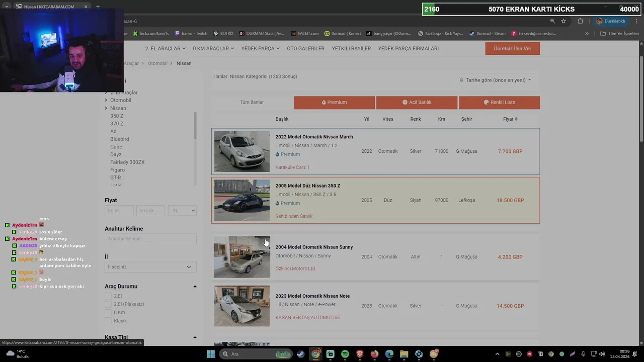Expand the YEDEK PARÇA menu
The width and height of the screenshot is (644, 362).
click(x=261, y=48)
